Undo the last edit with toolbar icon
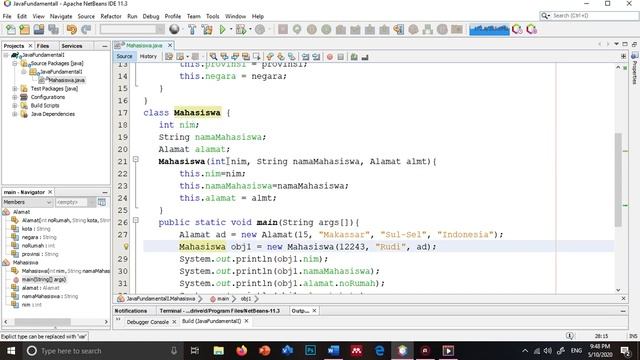Screen dimensions: 640x360 71,29
